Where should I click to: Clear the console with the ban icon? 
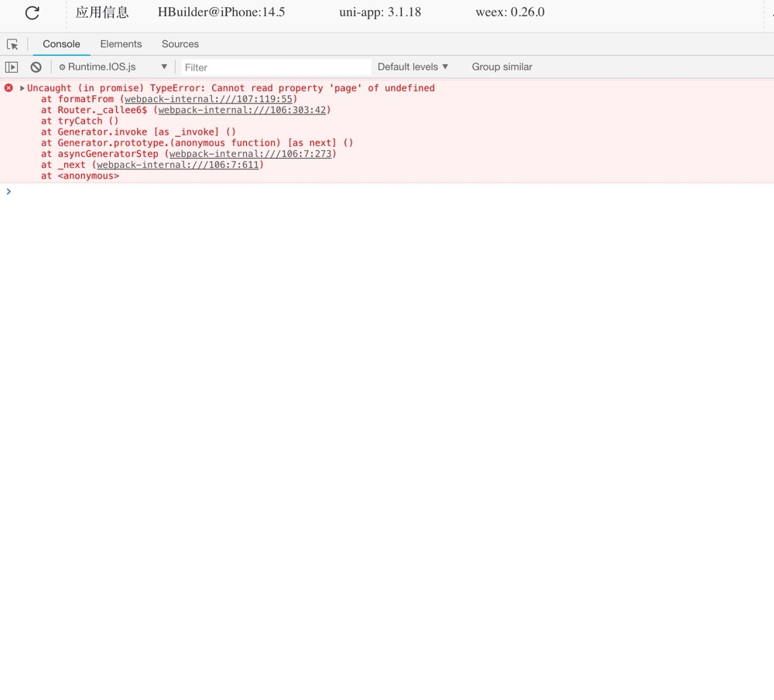(x=36, y=67)
